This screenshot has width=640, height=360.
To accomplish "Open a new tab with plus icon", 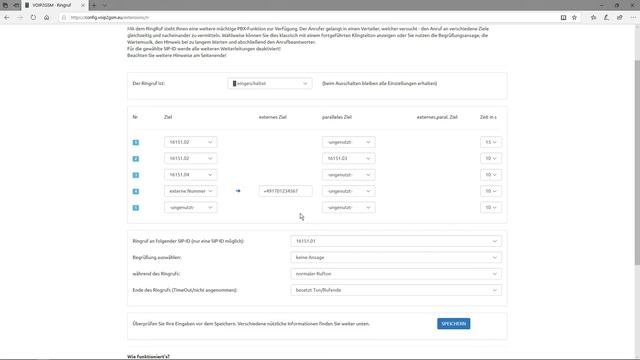I will click(x=94, y=5).
